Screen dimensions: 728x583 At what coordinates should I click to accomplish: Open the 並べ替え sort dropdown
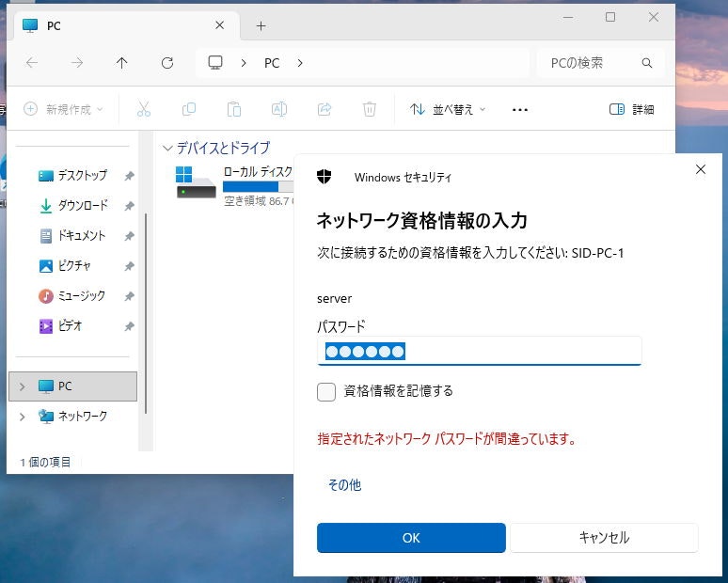tap(448, 109)
